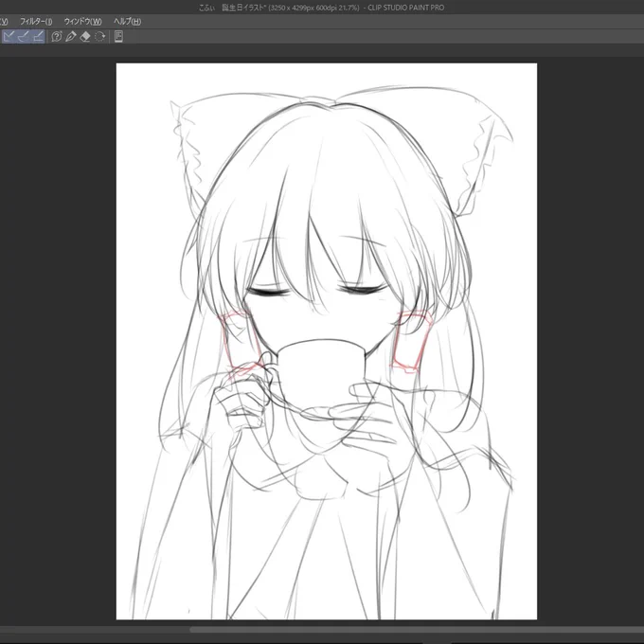Click the dotted circle rotation arrow icon
644x644 pixels.
(99, 37)
